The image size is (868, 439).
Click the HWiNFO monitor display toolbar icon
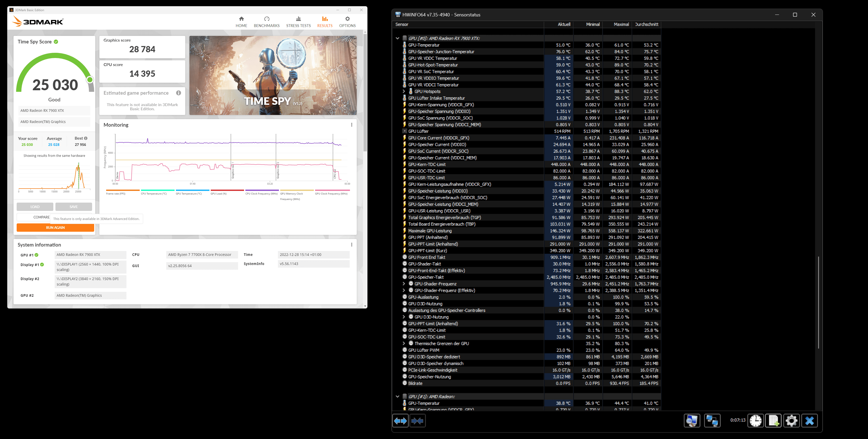692,421
